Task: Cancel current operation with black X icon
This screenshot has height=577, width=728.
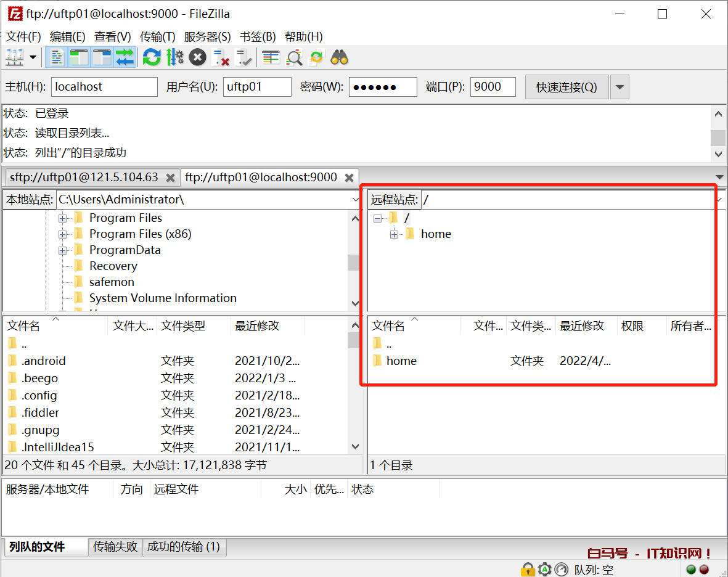Action: click(197, 58)
